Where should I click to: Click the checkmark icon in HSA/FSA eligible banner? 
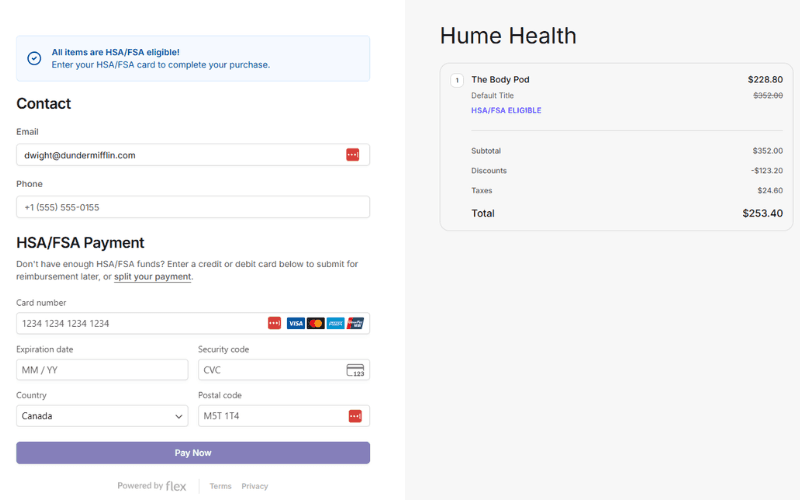pyautogui.click(x=34, y=58)
